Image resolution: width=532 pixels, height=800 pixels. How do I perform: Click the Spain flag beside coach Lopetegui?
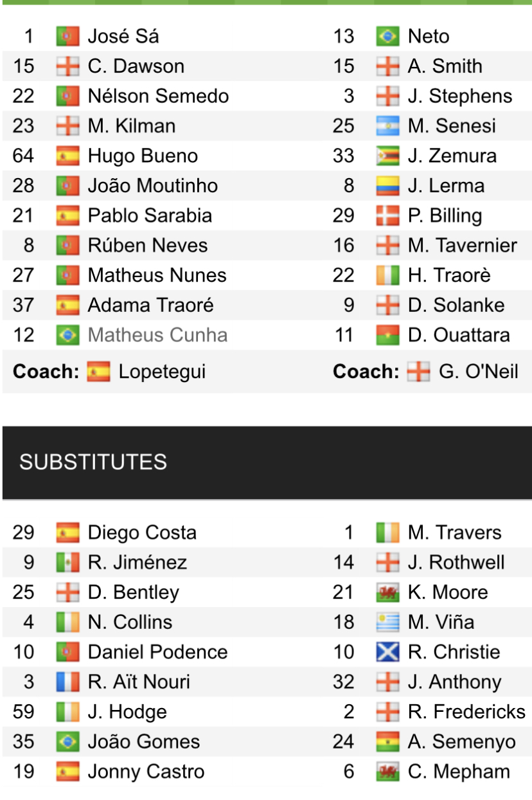point(98,372)
